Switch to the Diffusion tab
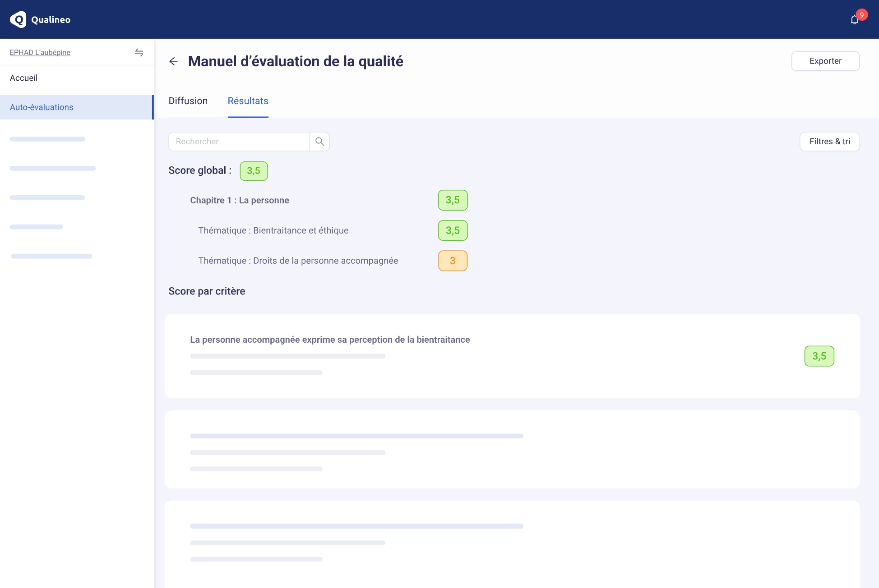The height and width of the screenshot is (588, 879). (188, 101)
